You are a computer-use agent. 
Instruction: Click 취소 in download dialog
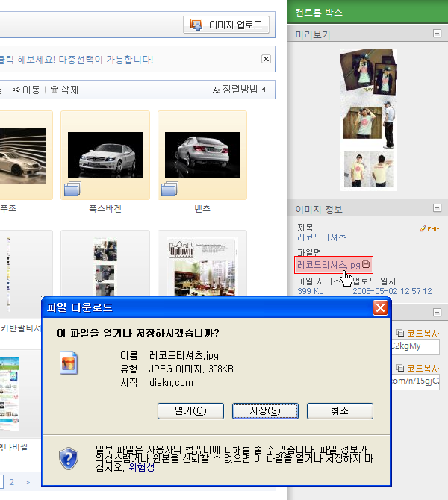pos(340,411)
